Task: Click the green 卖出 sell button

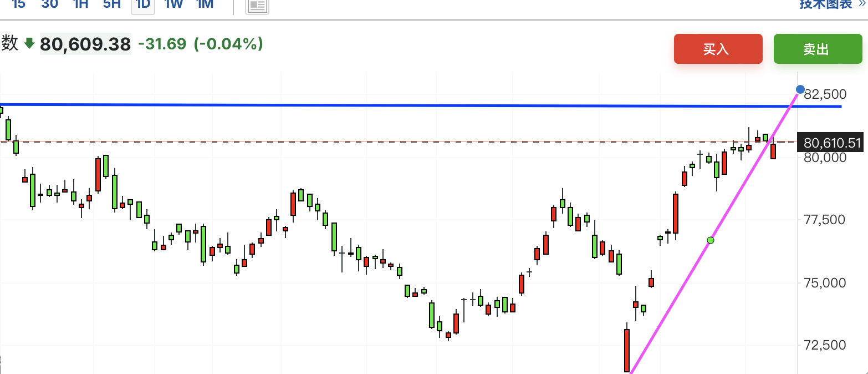Action: tap(818, 49)
